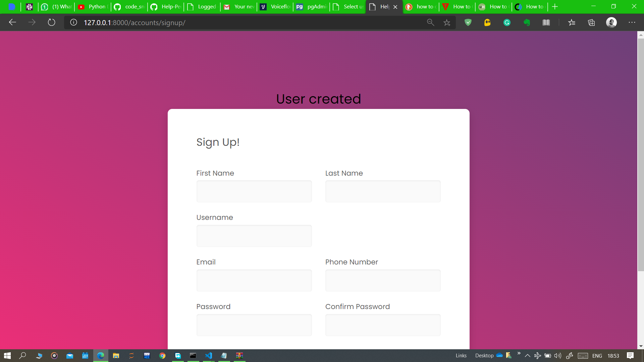This screenshot has height=362, width=644.
Task: Click the back navigation arrow
Action: pyautogui.click(x=12, y=22)
